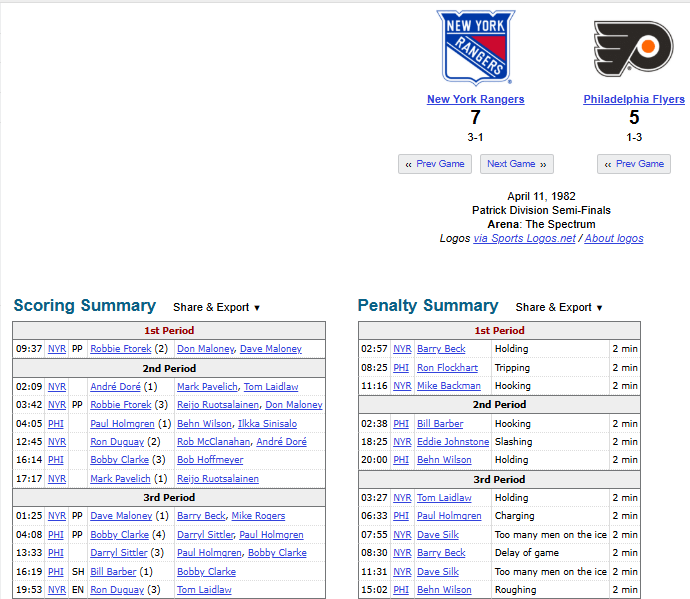
Task: Open Rob McClanahan link
Action: pos(213,442)
